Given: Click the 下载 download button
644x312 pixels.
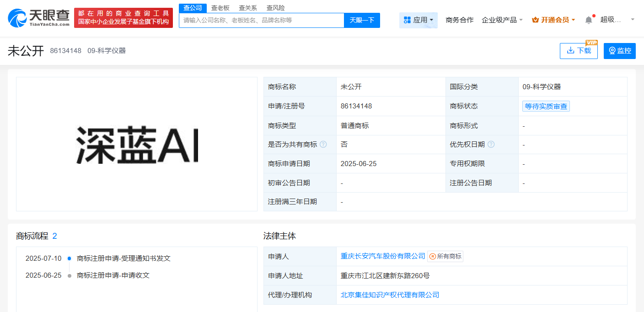Looking at the screenshot, I should click(x=579, y=51).
